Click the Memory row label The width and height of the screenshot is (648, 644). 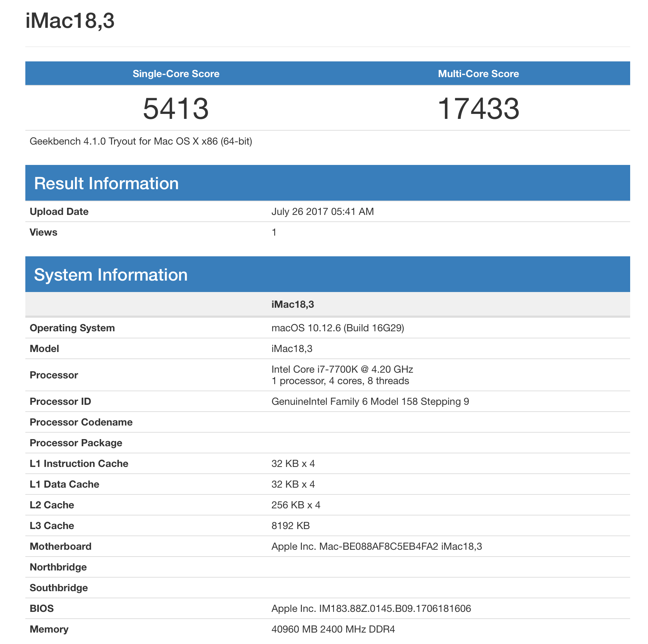click(49, 629)
